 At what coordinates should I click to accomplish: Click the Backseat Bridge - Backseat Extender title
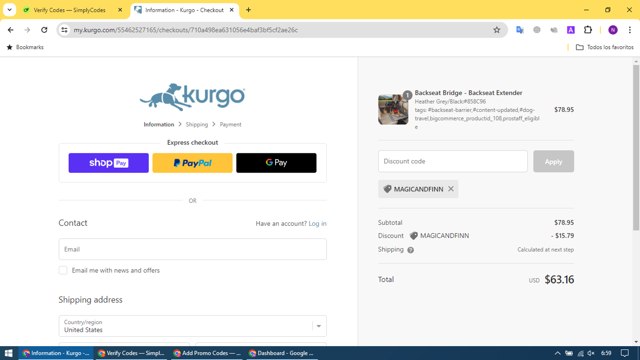pos(468,93)
